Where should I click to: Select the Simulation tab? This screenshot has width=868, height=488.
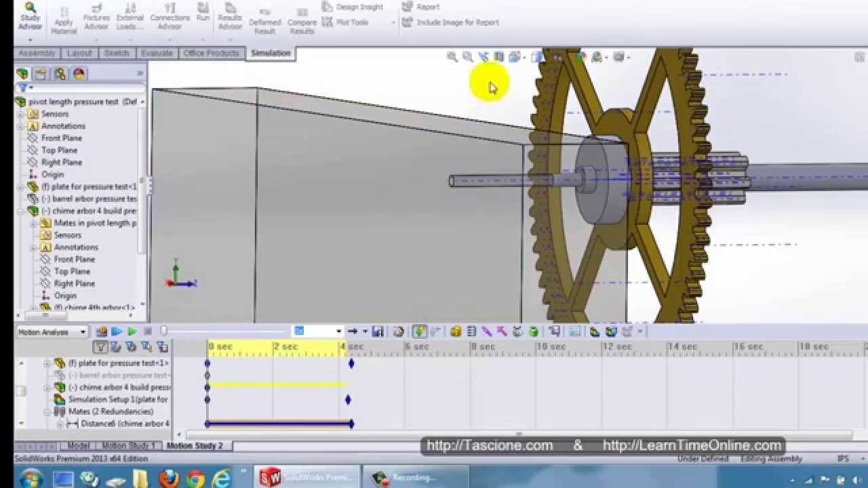(x=271, y=53)
